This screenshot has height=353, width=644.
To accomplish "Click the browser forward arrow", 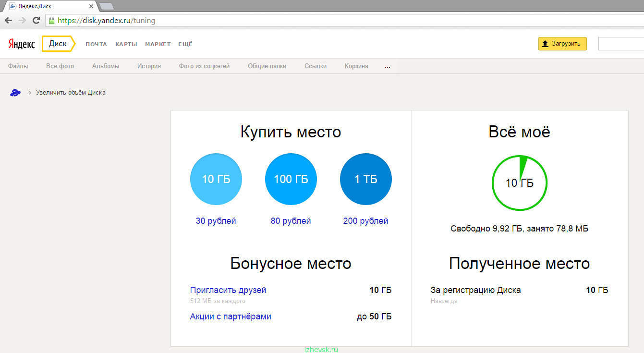I will pyautogui.click(x=22, y=21).
